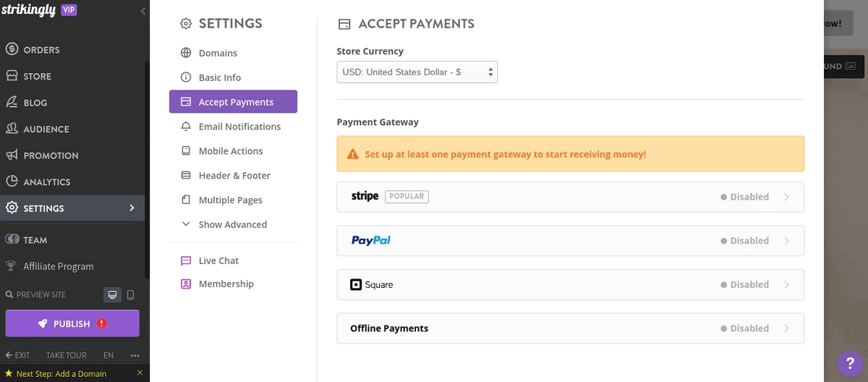This screenshot has height=382, width=868.
Task: Select mobile preview device icon
Action: tap(131, 294)
